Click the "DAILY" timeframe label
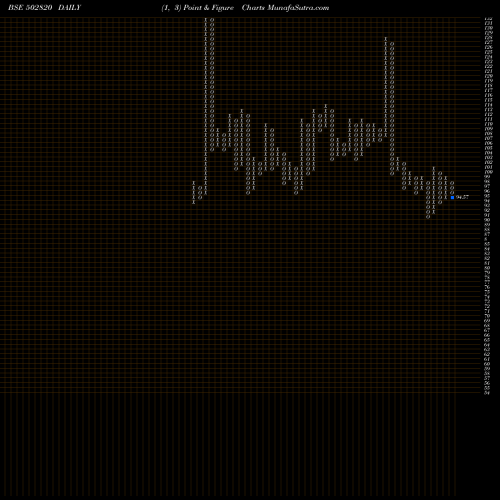 point(69,8)
